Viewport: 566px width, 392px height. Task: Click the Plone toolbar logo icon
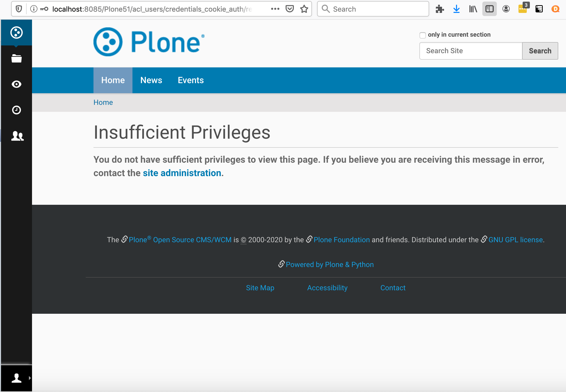pos(17,33)
